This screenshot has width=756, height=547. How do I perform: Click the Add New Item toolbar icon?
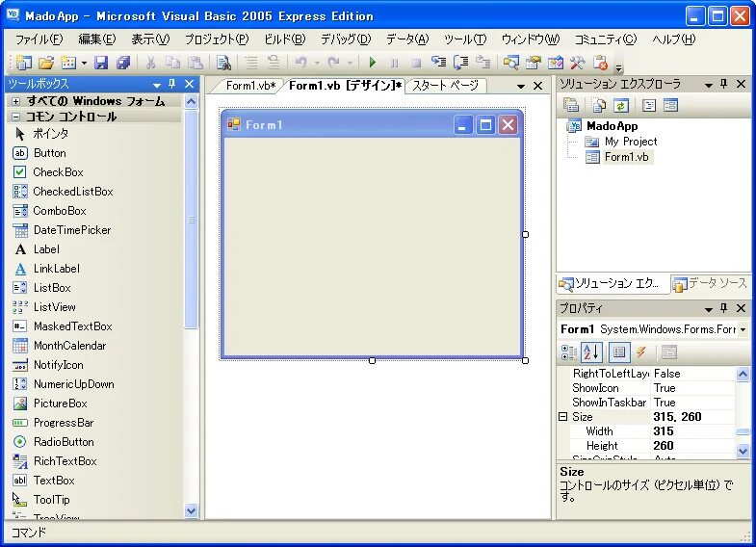pyautogui.click(x=68, y=63)
